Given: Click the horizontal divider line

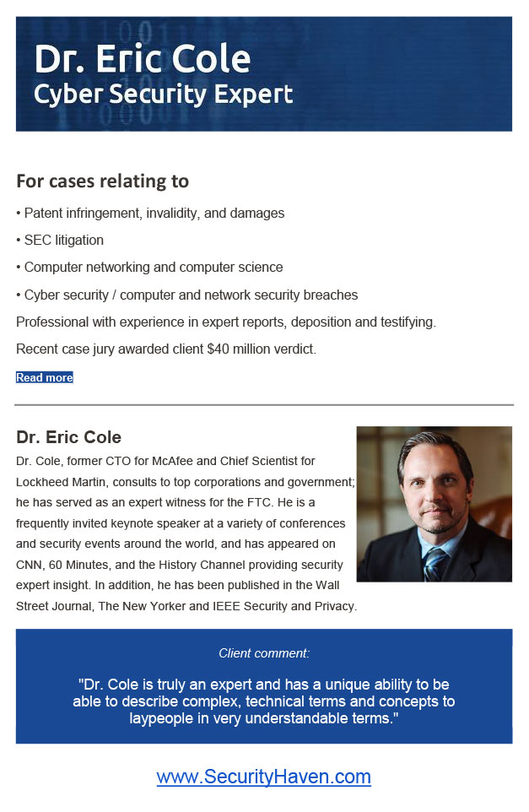Looking at the screenshot, I should (264, 405).
